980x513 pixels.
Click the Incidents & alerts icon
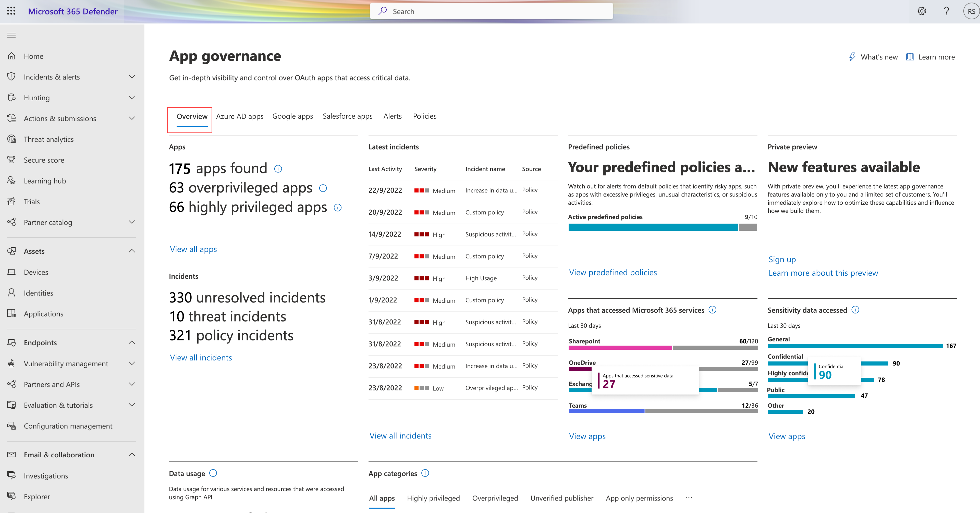tap(12, 77)
